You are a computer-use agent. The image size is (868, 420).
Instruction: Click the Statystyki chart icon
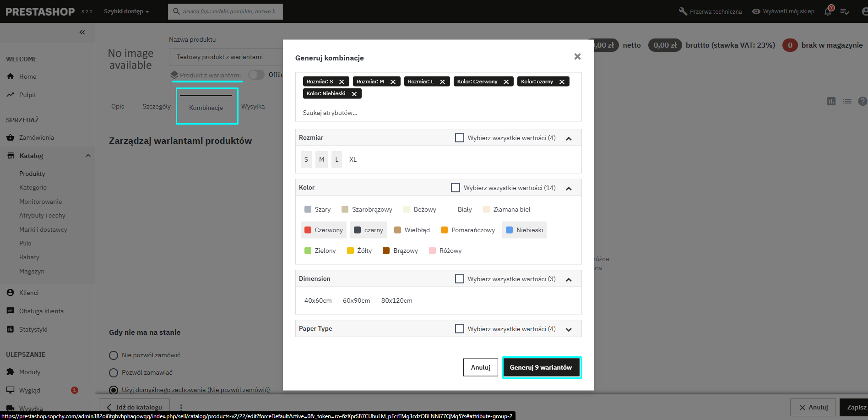[10, 329]
